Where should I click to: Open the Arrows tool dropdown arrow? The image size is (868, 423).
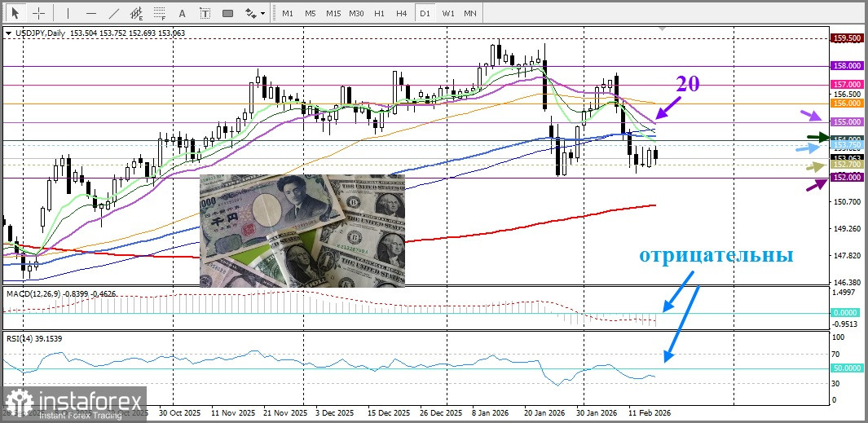pos(262,13)
